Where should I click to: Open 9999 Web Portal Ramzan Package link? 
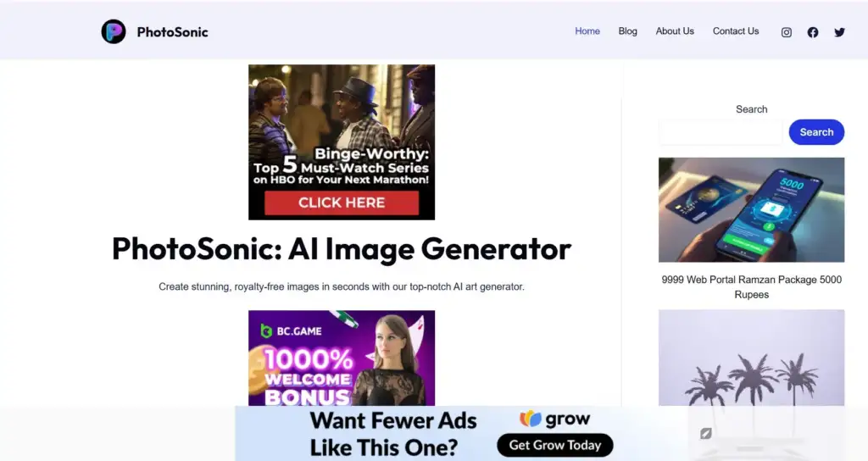pos(752,287)
